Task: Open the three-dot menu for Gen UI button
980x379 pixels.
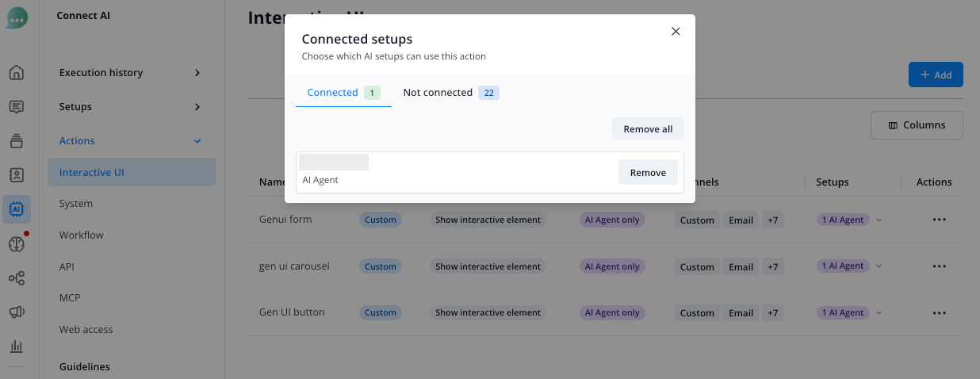Action: pyautogui.click(x=940, y=313)
